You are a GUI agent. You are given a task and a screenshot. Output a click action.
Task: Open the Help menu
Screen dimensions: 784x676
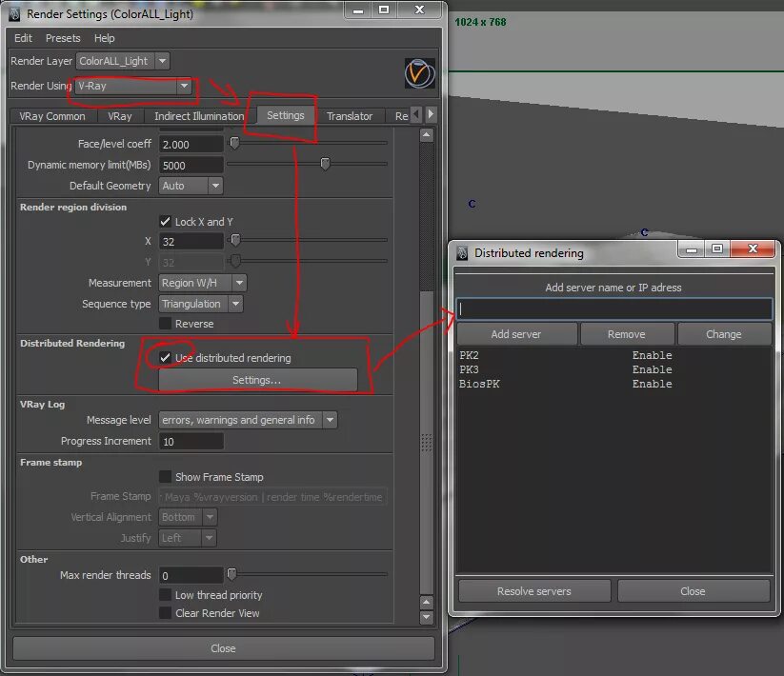(x=105, y=38)
